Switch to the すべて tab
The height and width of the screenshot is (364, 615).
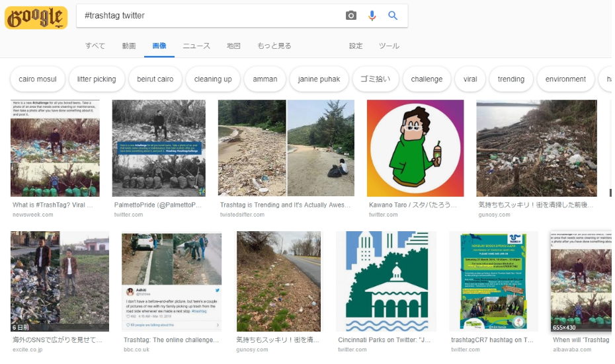coord(95,46)
